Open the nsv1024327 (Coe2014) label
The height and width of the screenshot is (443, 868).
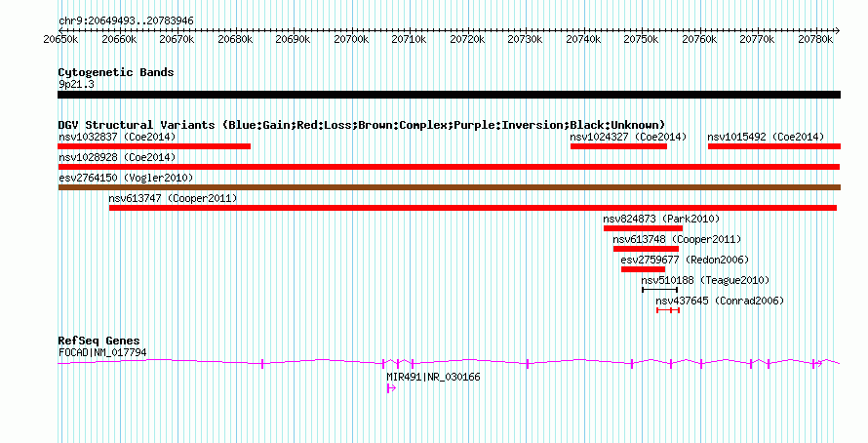(x=628, y=137)
